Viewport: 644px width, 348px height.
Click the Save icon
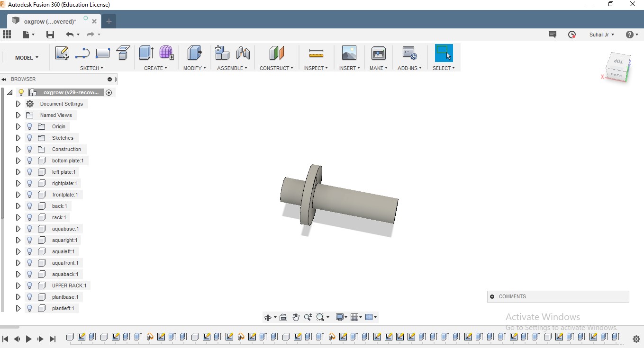[x=50, y=35]
